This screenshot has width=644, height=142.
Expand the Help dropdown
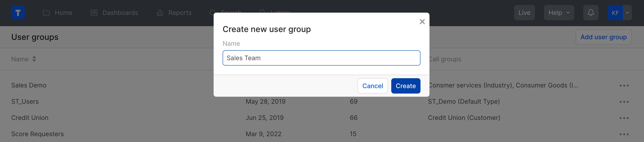(559, 13)
